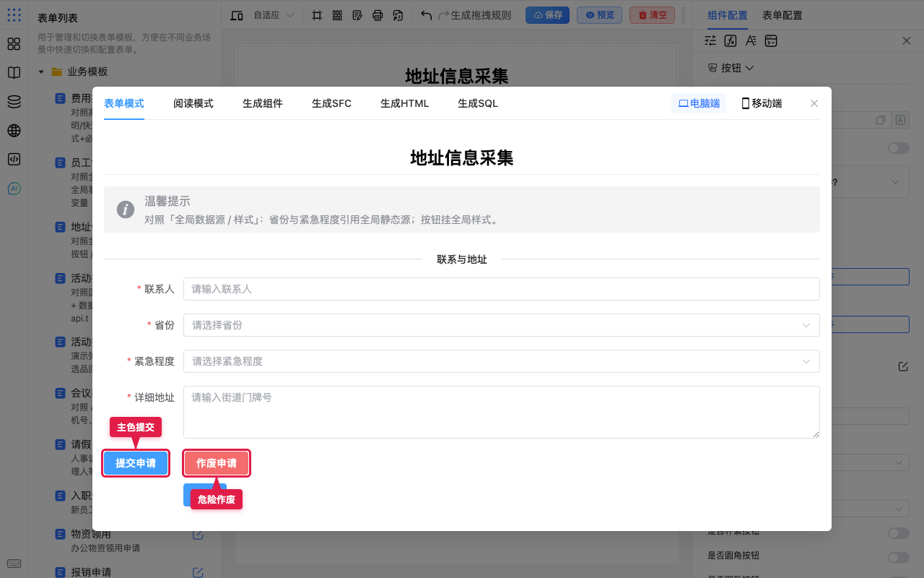Screen dimensions: 924x578
Task: Toggle the 是否圆角按钮 switch
Action: (x=899, y=558)
